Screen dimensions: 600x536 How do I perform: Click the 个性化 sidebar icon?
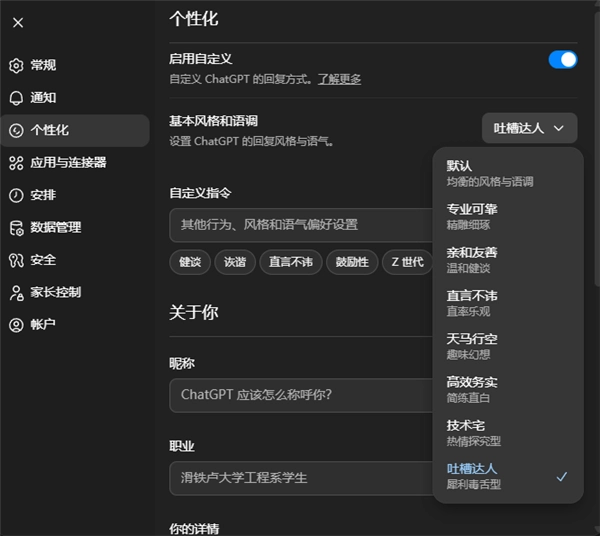coord(16,130)
